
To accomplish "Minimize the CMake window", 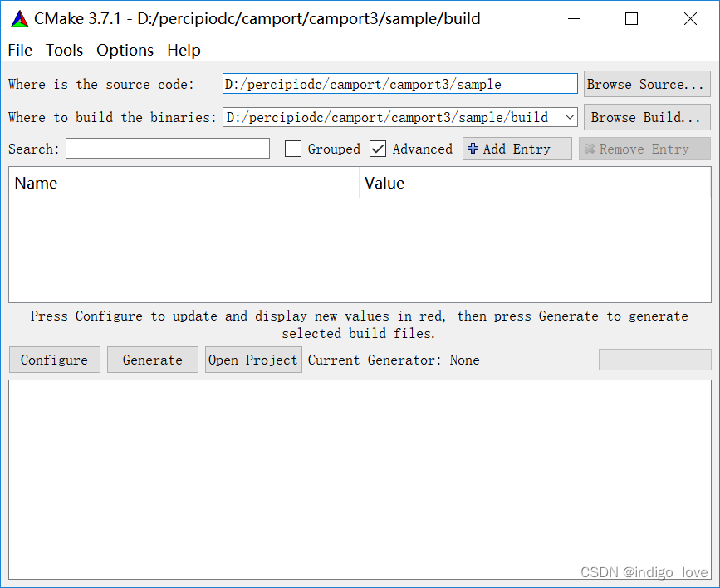I will pos(574,19).
